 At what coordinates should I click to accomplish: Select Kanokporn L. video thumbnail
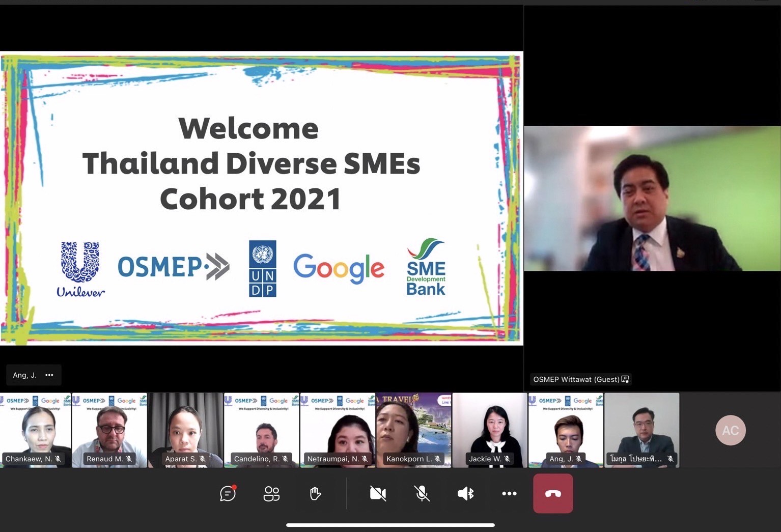click(x=413, y=430)
